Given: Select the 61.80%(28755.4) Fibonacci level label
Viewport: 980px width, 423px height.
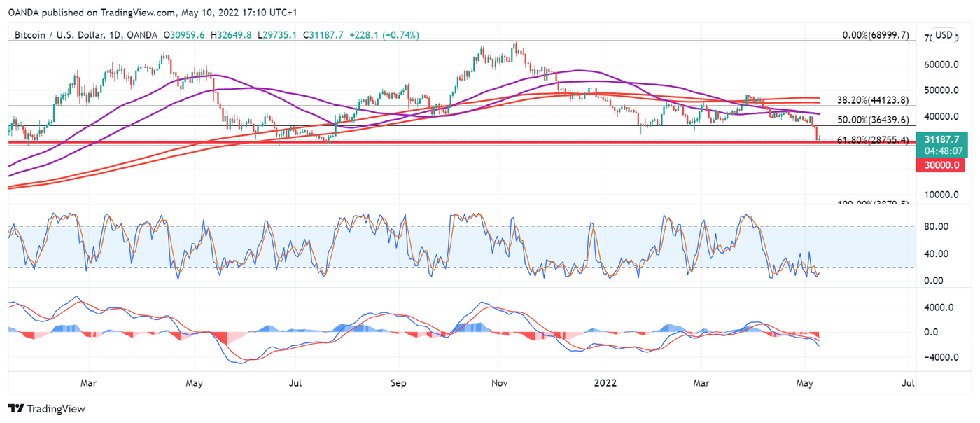Looking at the screenshot, I should coord(873,141).
